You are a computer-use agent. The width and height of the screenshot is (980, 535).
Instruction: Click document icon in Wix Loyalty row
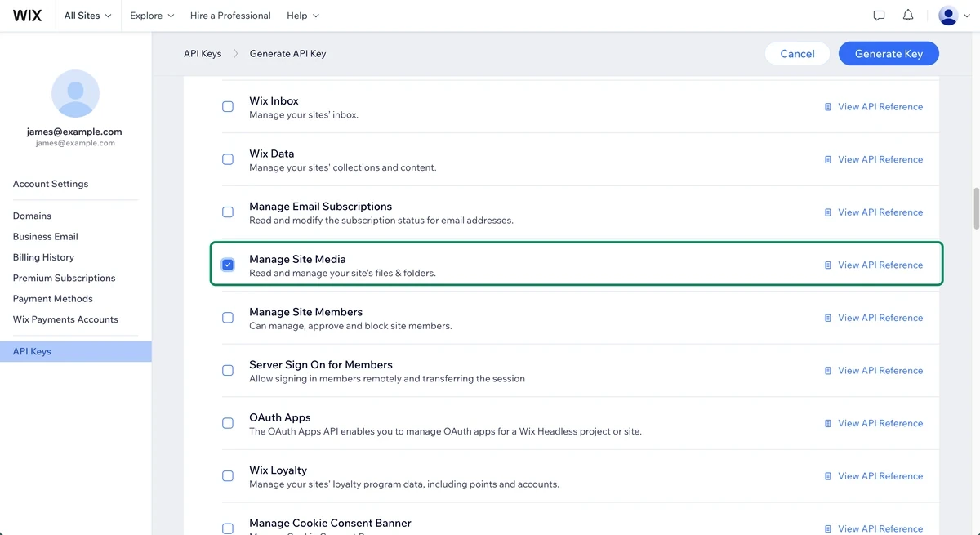click(x=828, y=476)
